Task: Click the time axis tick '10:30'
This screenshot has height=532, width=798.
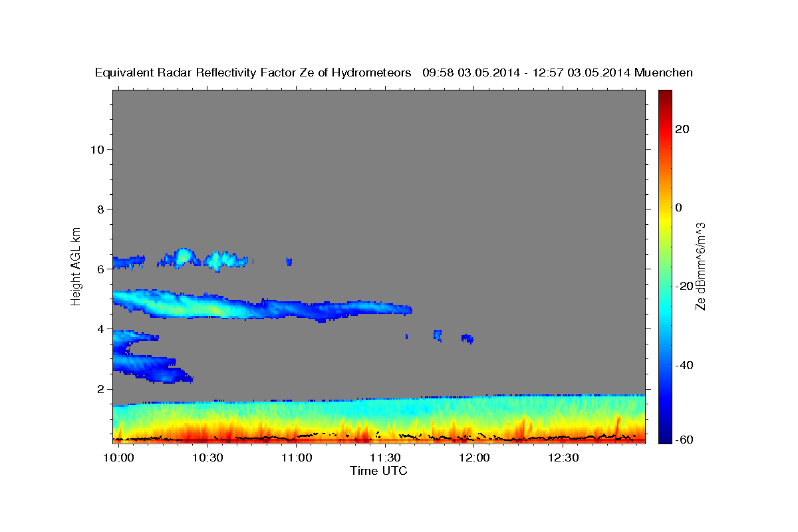Action: pos(207,458)
